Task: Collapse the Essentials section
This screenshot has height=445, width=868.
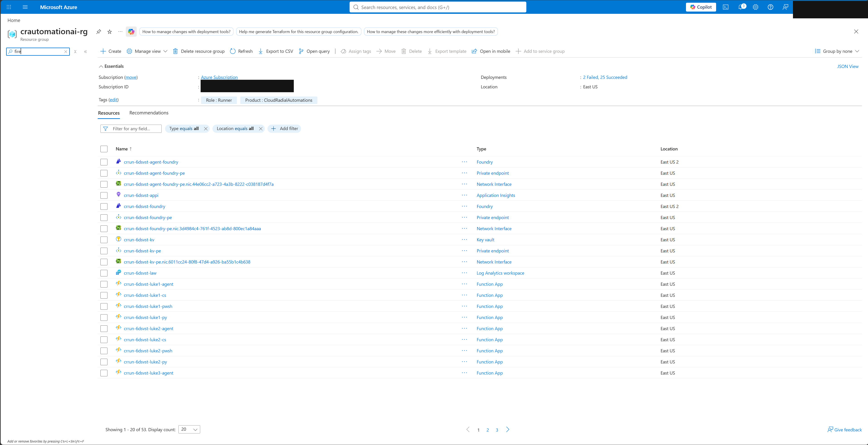Action: (111, 66)
